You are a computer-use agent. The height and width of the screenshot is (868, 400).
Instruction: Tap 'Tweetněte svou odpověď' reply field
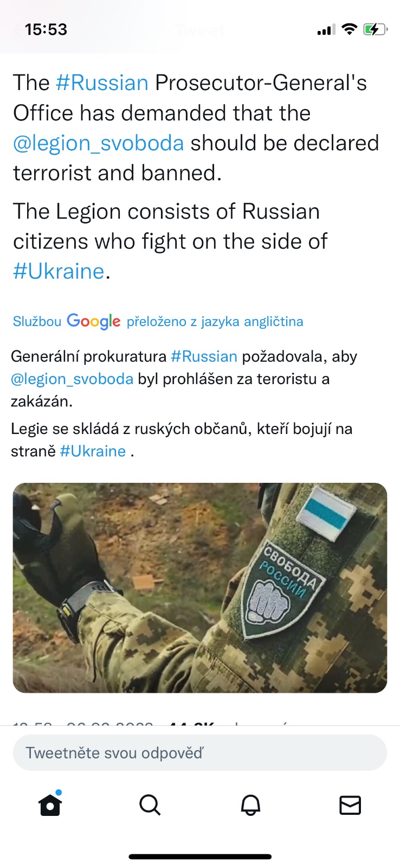(x=200, y=752)
